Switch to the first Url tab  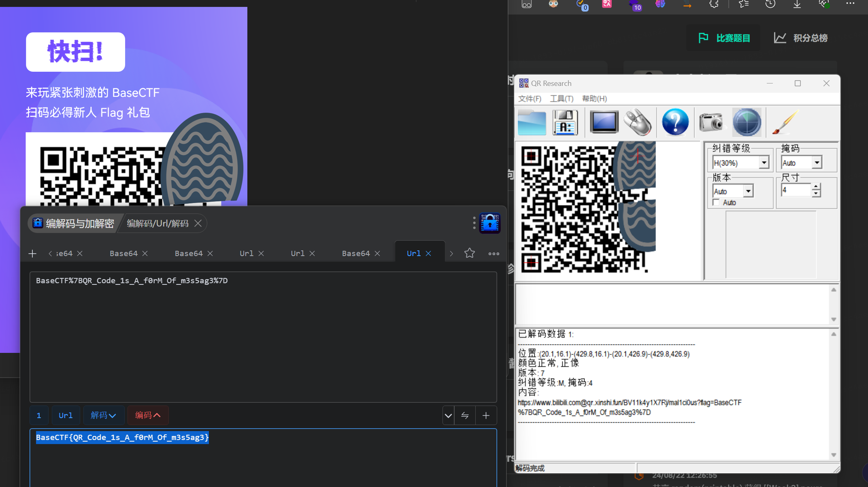point(247,253)
